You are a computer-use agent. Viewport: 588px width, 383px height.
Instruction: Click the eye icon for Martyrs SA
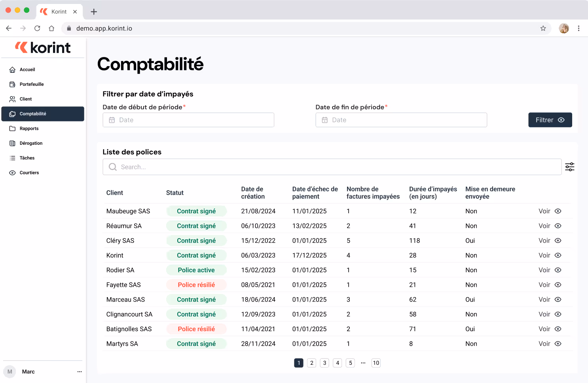pyautogui.click(x=558, y=344)
